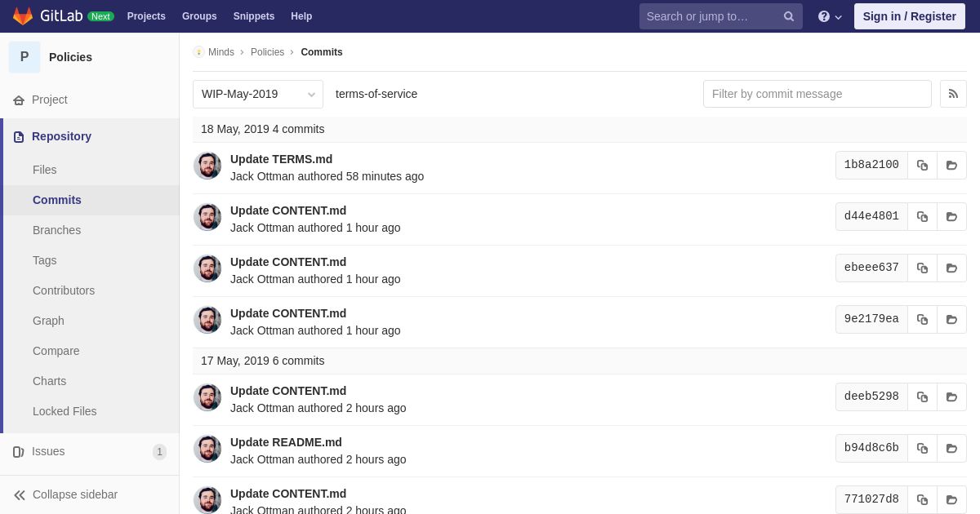Browse files for commit deeb5298
This screenshot has width=980, height=514.
[x=951, y=397]
